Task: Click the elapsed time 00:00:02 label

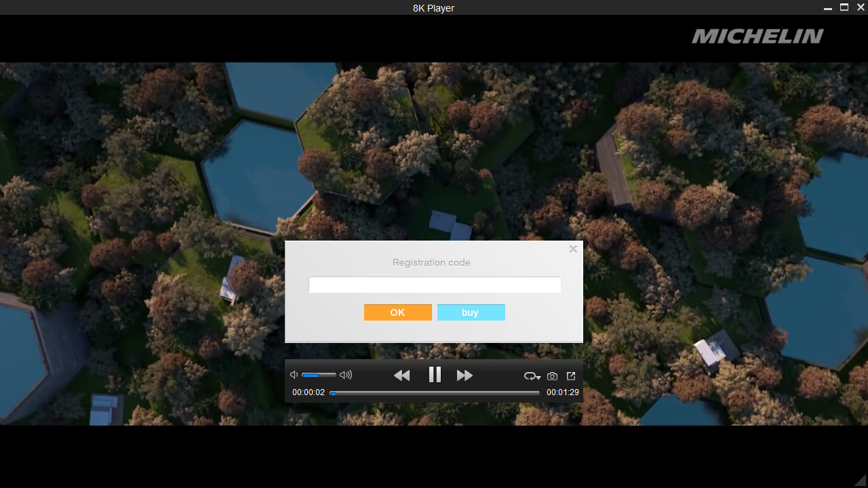Action: point(309,392)
